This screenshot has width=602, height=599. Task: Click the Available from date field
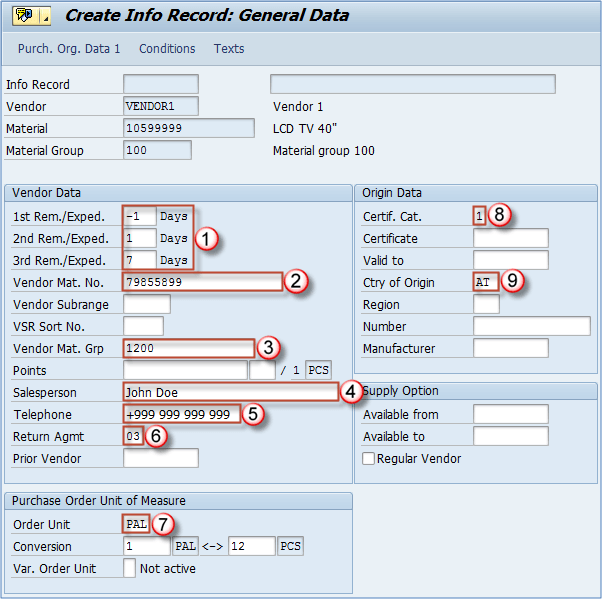click(510, 414)
